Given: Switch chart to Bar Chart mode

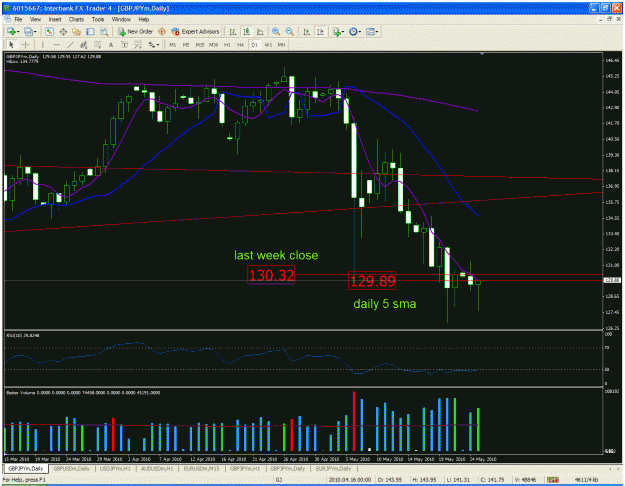Looking at the screenshot, I should point(232,31).
